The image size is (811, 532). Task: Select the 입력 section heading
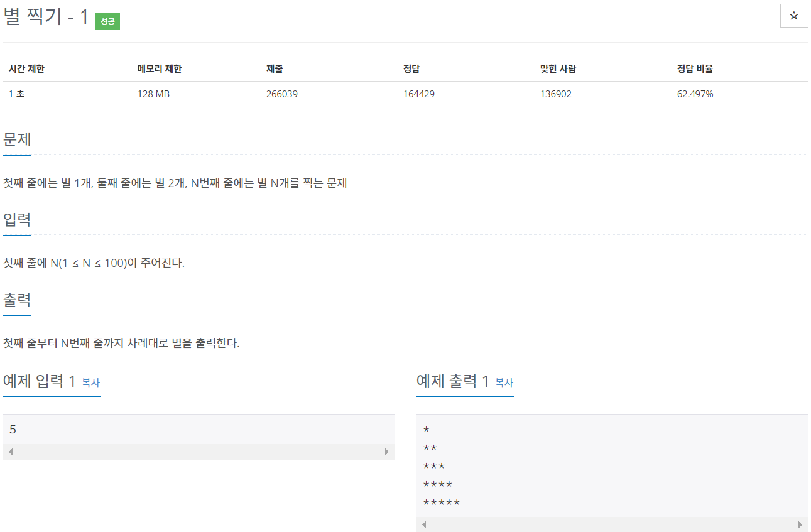pyautogui.click(x=16, y=220)
